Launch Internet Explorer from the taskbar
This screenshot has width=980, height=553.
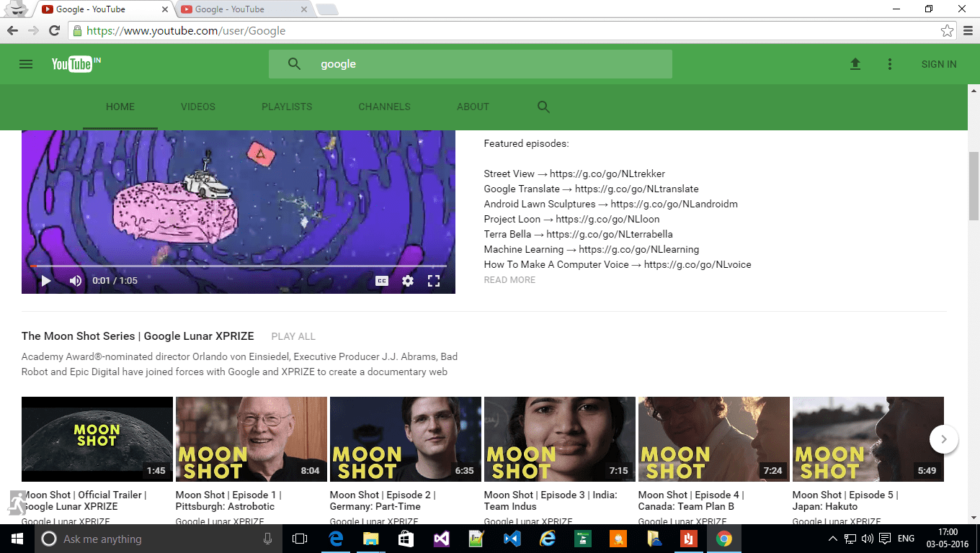548,539
